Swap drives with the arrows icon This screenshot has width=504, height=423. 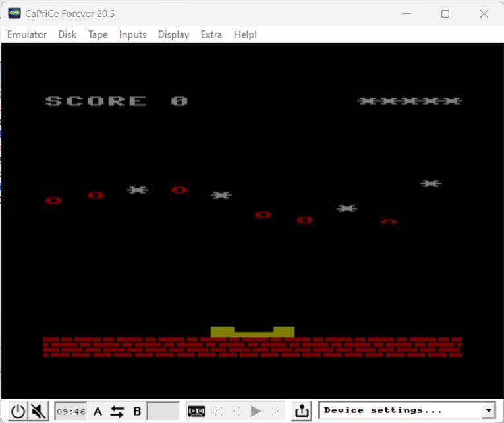117,411
